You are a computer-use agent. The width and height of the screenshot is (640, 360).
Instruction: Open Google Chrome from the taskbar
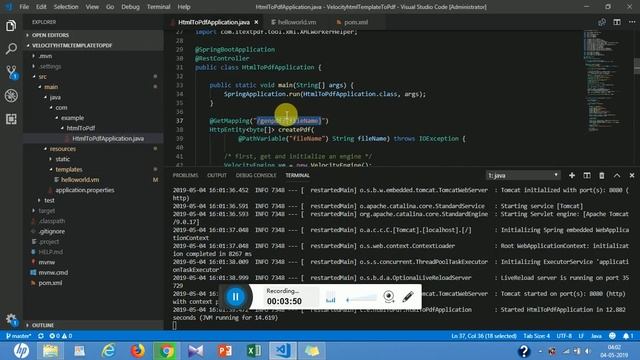pos(167,351)
